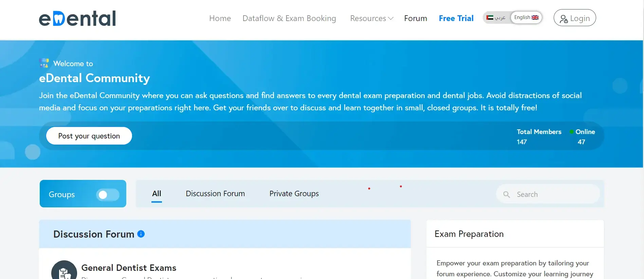This screenshot has height=279, width=644.
Task: Click the search magnifier icon
Action: (x=507, y=194)
